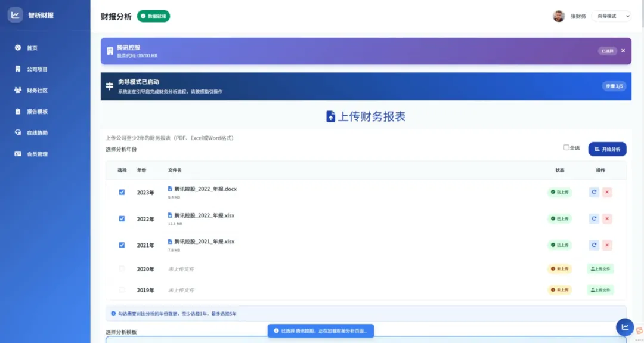Click the 2019年 row checkbox
This screenshot has width=644, height=343.
pyautogui.click(x=122, y=289)
